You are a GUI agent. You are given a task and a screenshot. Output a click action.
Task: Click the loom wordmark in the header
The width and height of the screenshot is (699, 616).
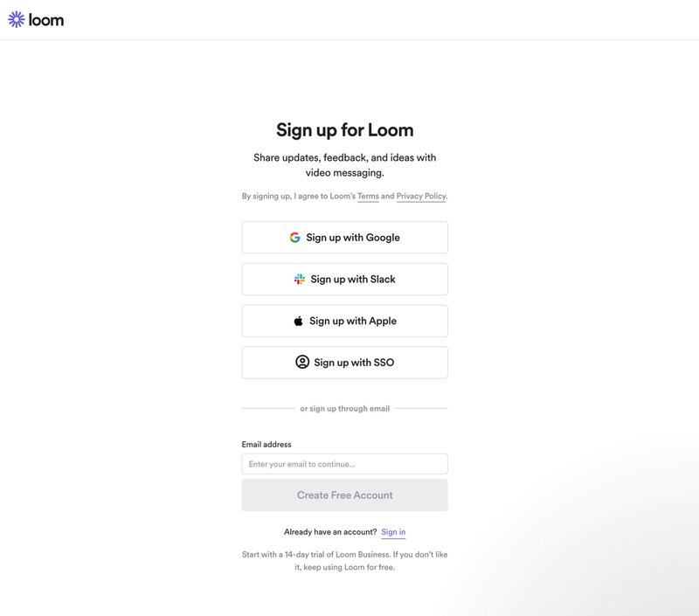point(48,19)
